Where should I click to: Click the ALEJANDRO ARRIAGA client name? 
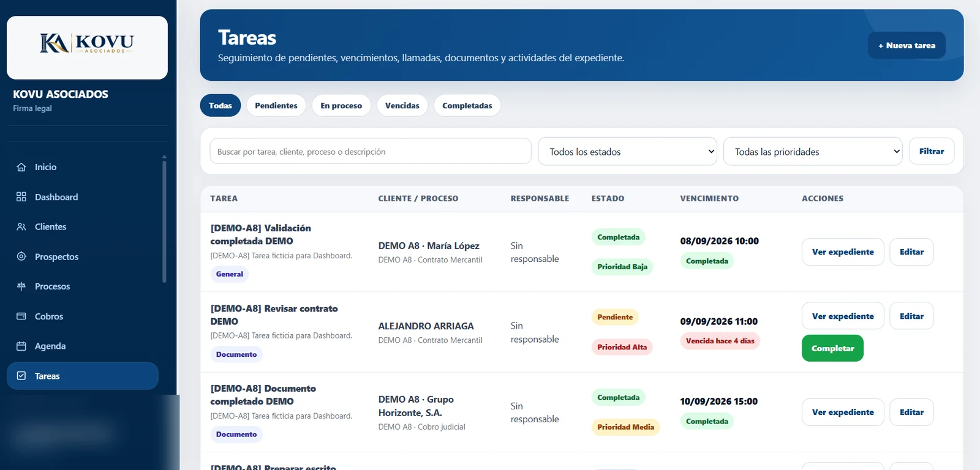click(x=426, y=326)
